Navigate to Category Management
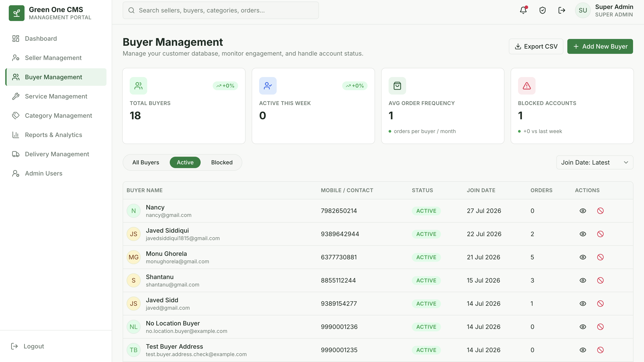This screenshot has width=644, height=362. coord(56,115)
